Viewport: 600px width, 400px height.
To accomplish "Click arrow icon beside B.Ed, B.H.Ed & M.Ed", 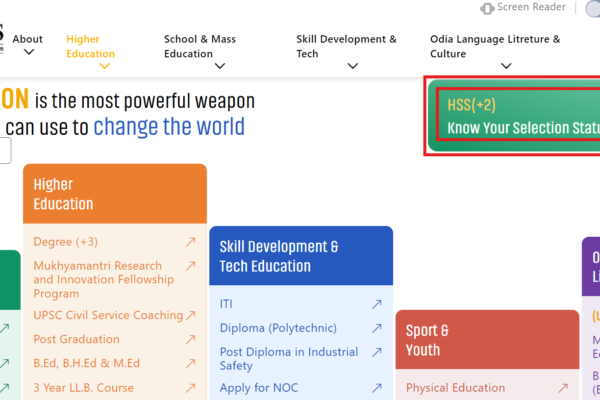I will coord(190,363).
